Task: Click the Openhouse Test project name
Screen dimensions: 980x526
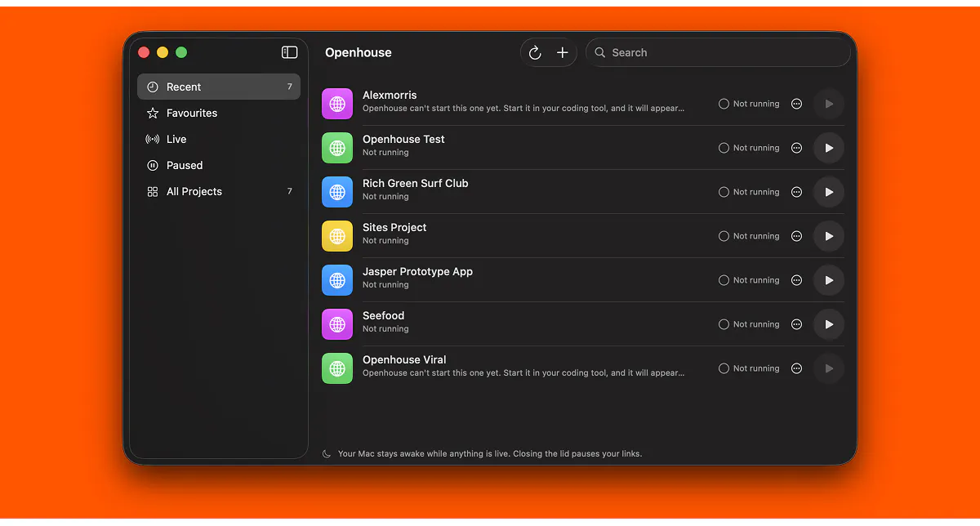Action: pyautogui.click(x=403, y=139)
